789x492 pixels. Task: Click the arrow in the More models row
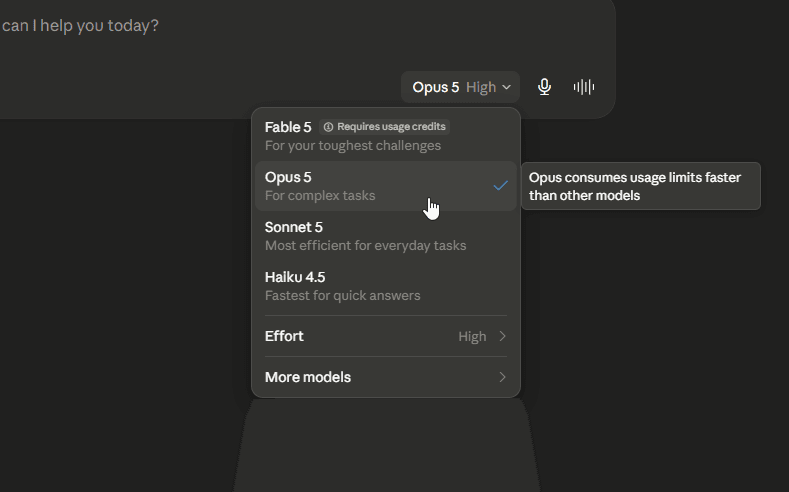[502, 377]
